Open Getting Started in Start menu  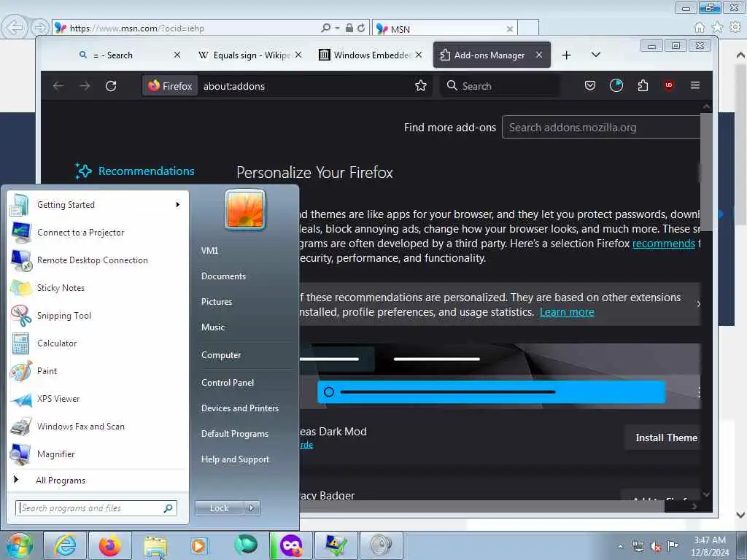pos(98,205)
